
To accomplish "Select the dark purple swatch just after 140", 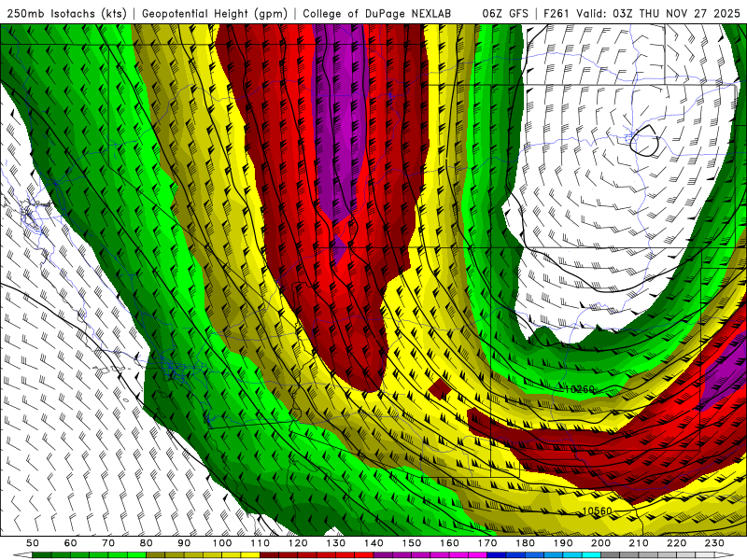I will coord(383,555).
